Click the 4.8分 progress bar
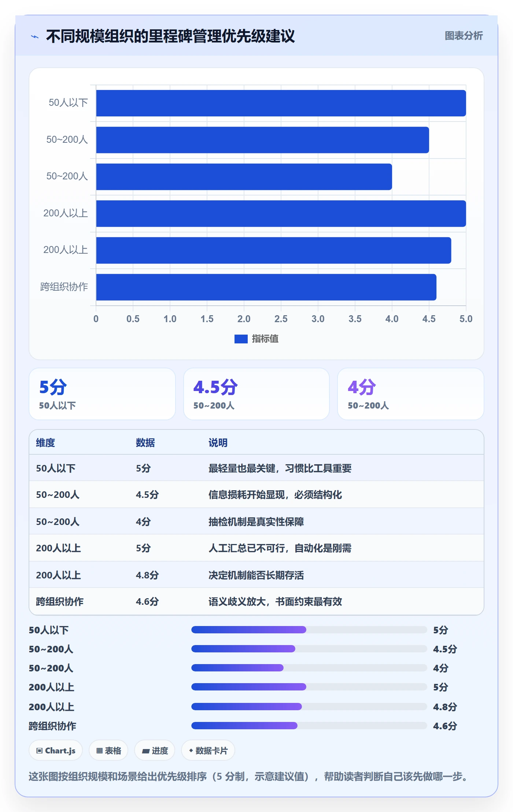This screenshot has width=513, height=812. (309, 707)
